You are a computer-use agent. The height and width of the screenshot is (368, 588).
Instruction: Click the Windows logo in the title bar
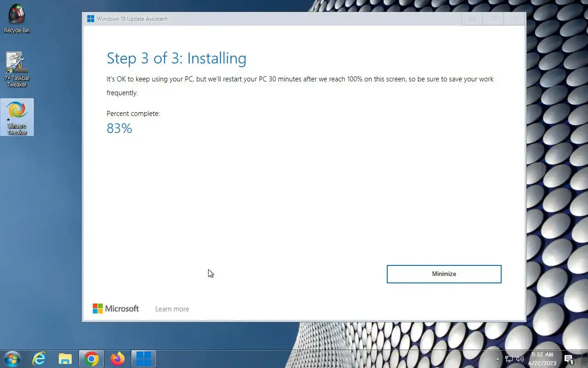(x=90, y=19)
